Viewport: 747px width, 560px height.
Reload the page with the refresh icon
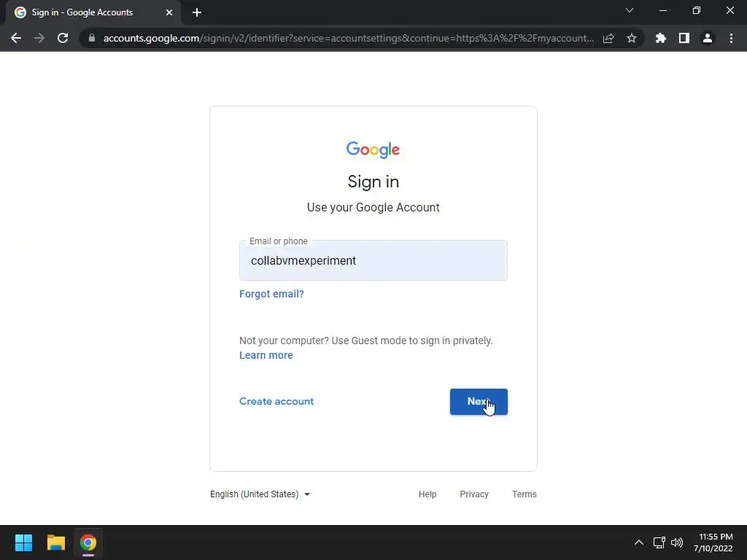pyautogui.click(x=63, y=38)
